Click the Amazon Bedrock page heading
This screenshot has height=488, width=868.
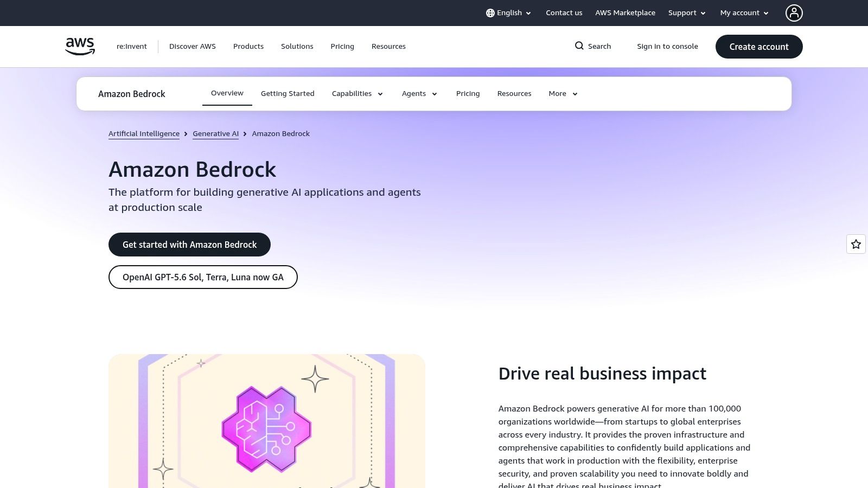tap(193, 170)
